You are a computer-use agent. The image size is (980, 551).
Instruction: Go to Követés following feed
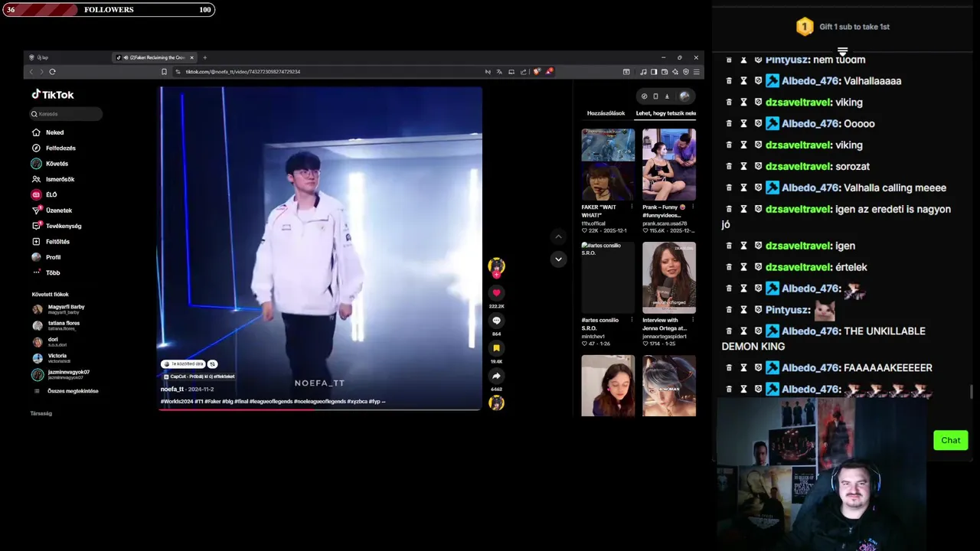click(x=50, y=164)
